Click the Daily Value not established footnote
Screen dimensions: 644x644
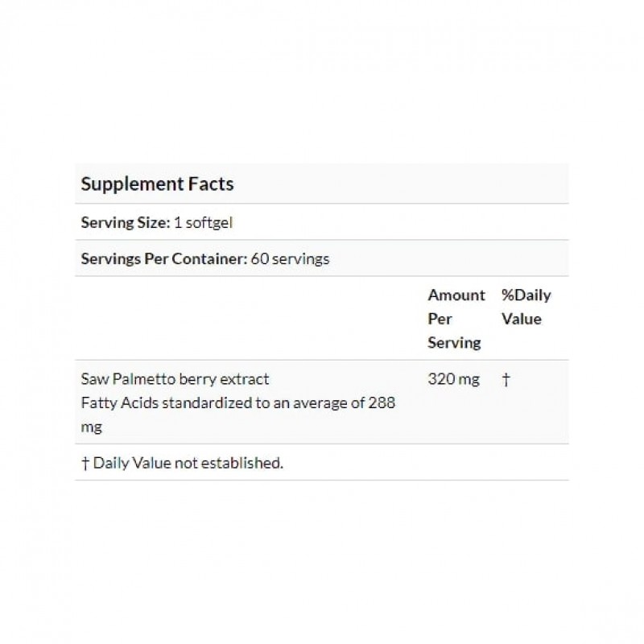pos(188,463)
